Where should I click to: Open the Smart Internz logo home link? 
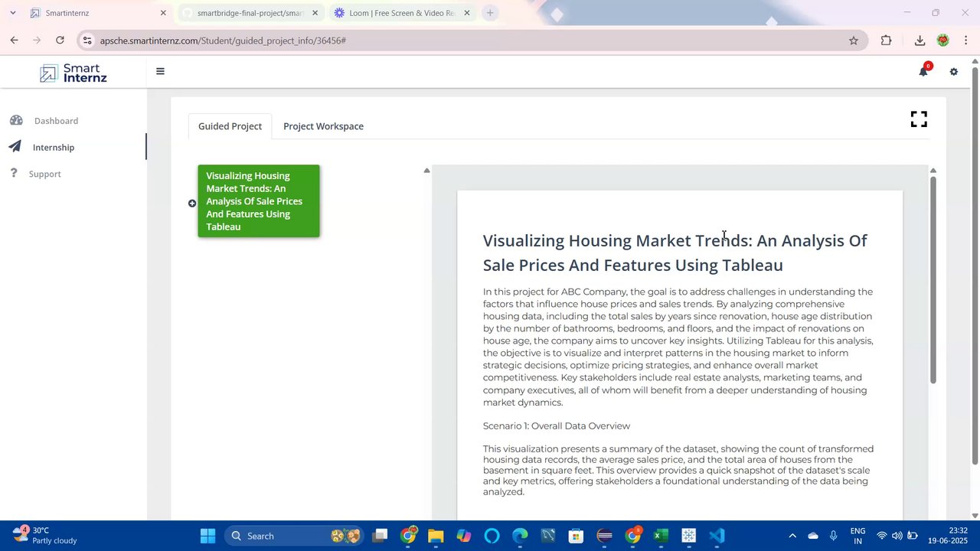tap(73, 73)
